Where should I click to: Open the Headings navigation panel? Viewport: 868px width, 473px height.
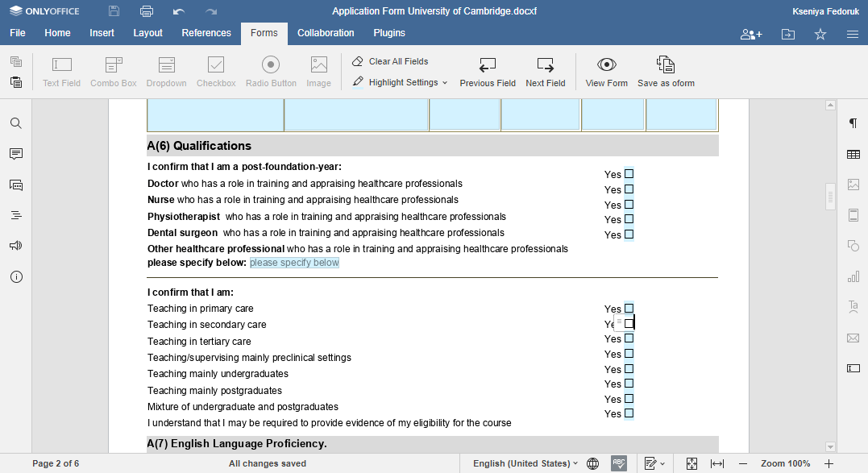[16, 215]
